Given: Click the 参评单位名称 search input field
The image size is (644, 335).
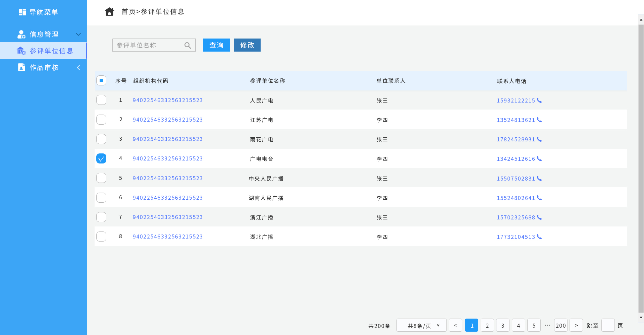Looking at the screenshot, I should coord(148,45).
